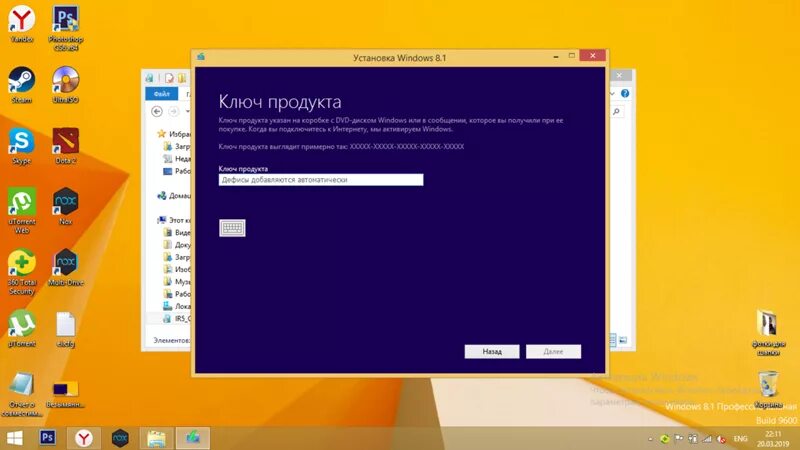Open Photoshop from the taskbar
This screenshot has height=450, width=800.
point(47,438)
